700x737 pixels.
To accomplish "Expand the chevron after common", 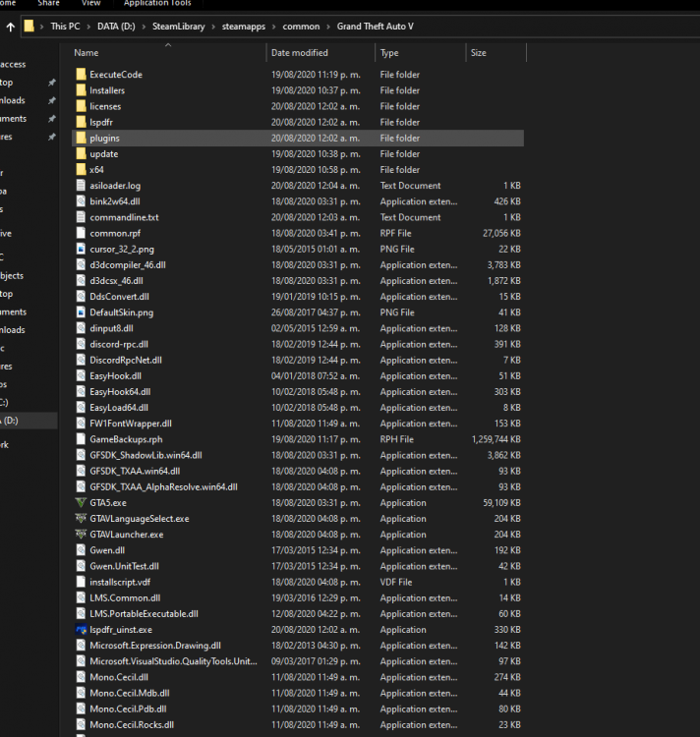I will coord(328,27).
